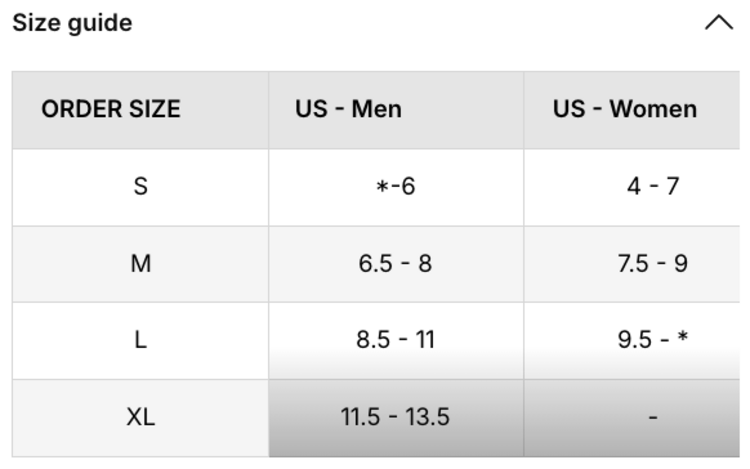Viewport: 750px width, 469px height.
Task: Click the women's 7.5 - 9 size cell
Action: 653,264
